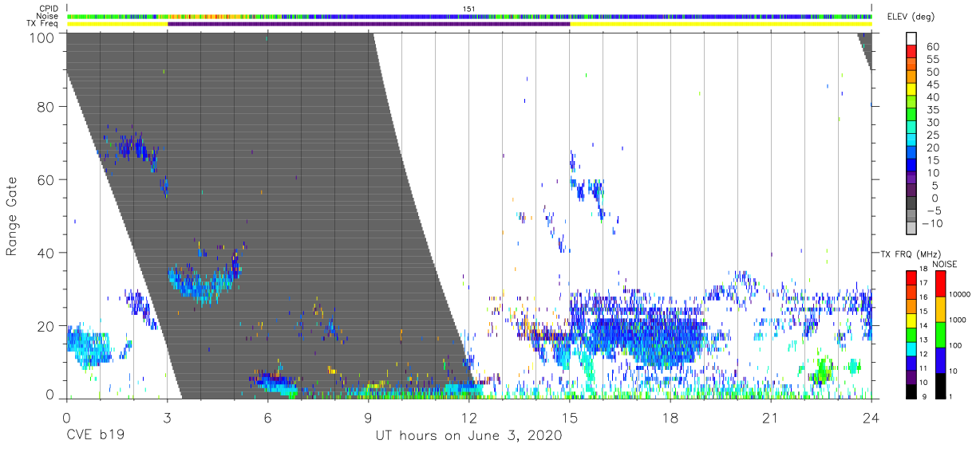The height and width of the screenshot is (452, 980).
Task: Click the '25' label on the ELEV scale
Action: coord(932,136)
